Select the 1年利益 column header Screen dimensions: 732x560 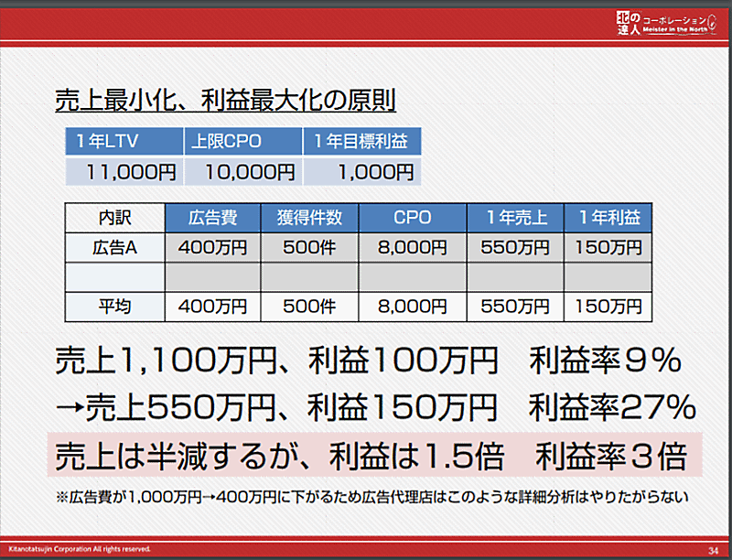click(608, 218)
